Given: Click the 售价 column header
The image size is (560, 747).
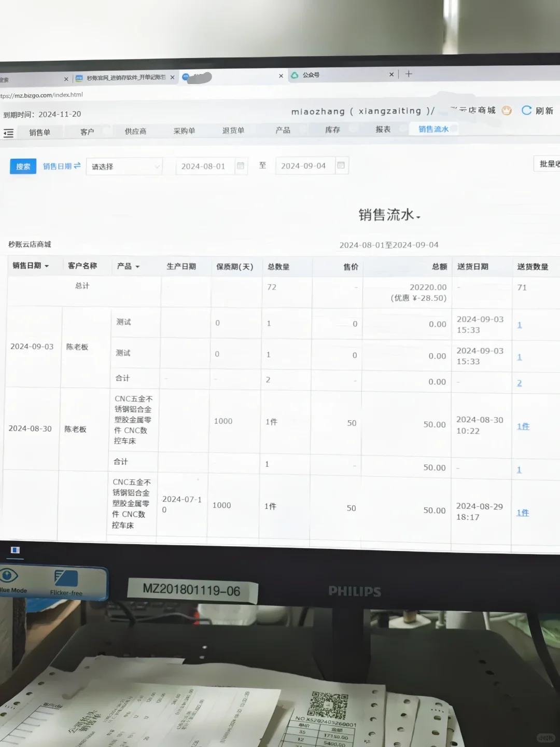Looking at the screenshot, I should 351,267.
